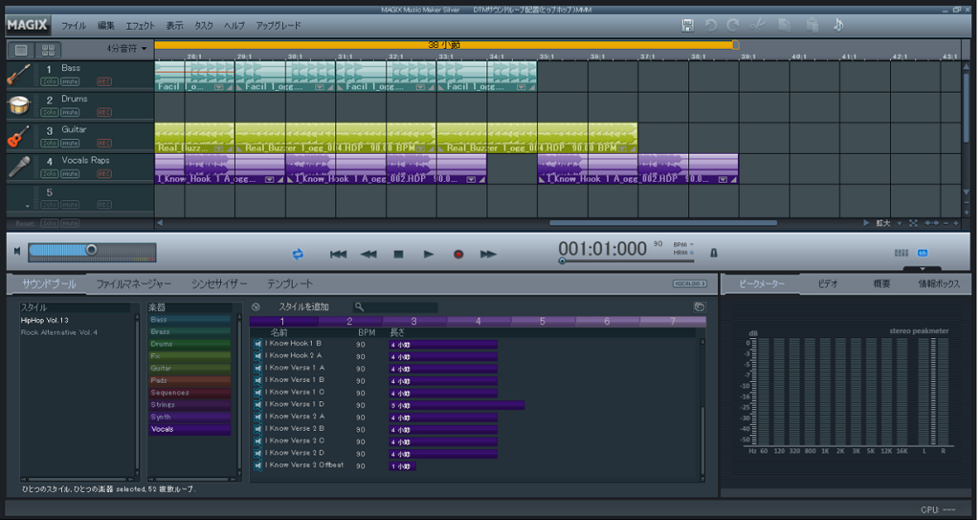Click the gray grid icon in transport bar
Viewport: 980px width, 520px height.
902,253
